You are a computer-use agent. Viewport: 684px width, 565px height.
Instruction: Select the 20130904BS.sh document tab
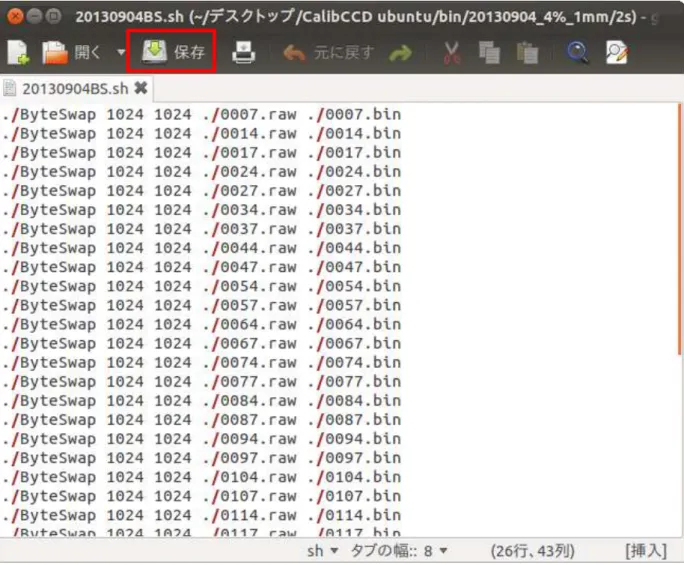tap(75, 89)
